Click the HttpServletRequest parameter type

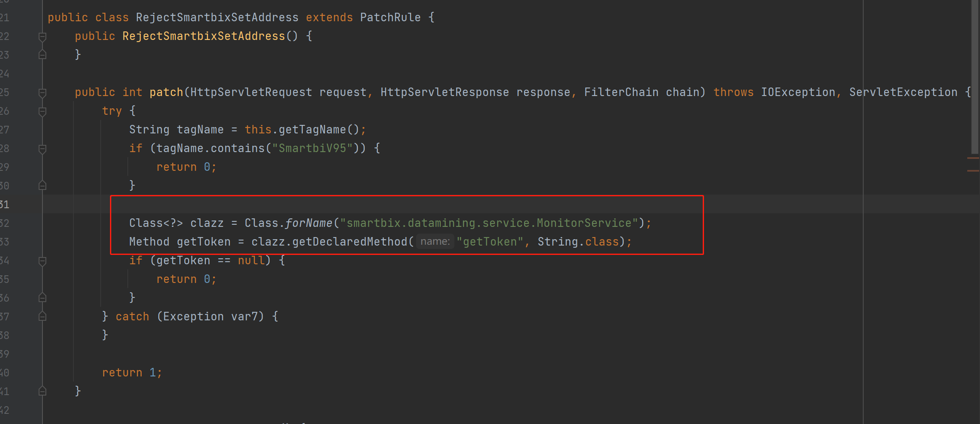[x=251, y=92]
